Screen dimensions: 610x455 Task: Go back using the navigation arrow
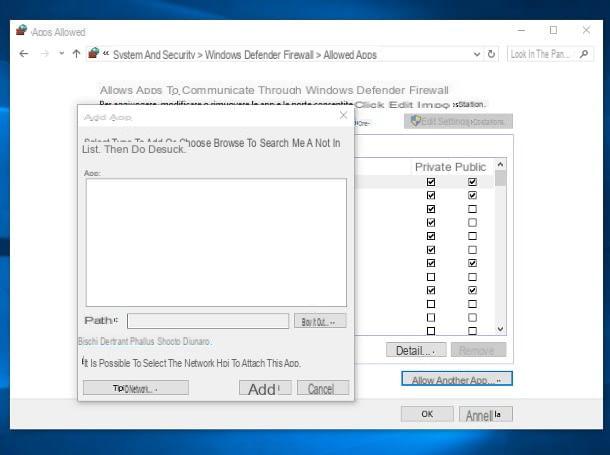[24, 54]
